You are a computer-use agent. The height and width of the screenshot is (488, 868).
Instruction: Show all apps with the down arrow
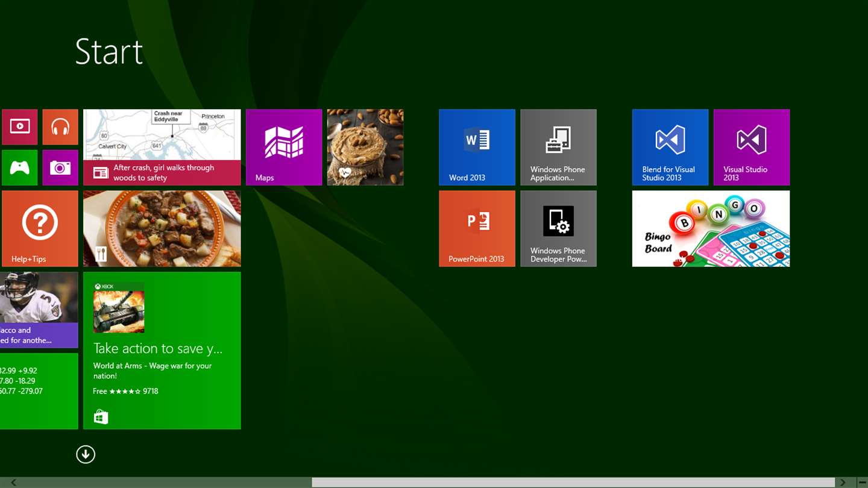[86, 454]
